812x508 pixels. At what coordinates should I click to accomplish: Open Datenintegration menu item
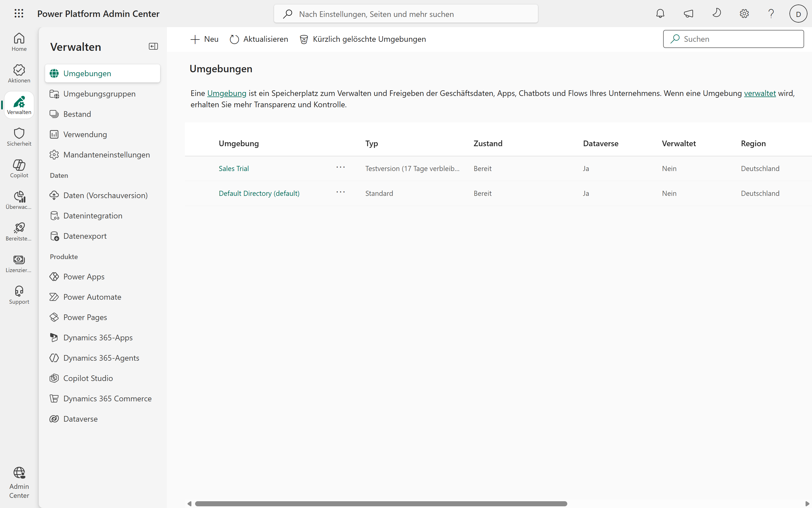[x=103, y=216]
